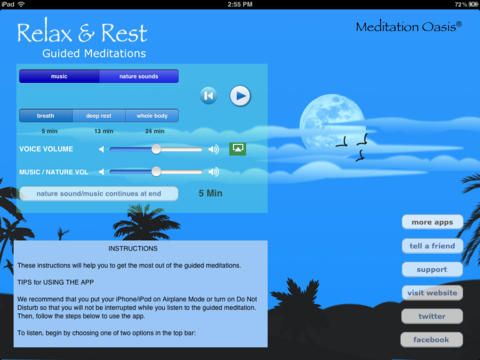Select the music segment
The height and width of the screenshot is (360, 480).
click(59, 76)
